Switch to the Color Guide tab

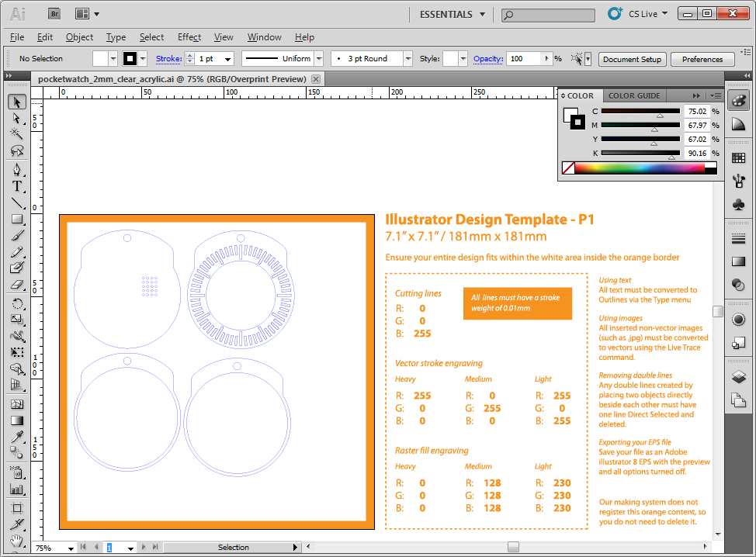[x=634, y=96]
